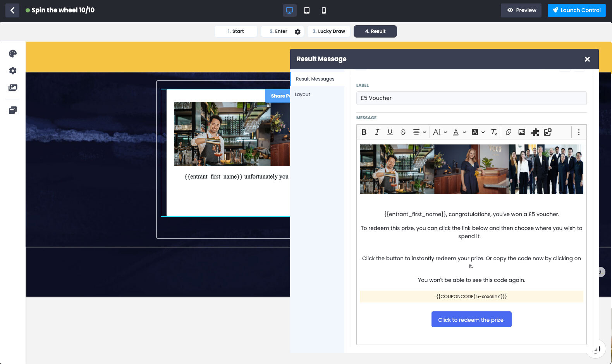This screenshot has height=364, width=612.
Task: Click the 'Click the button to instantly redeem' paragraph
Action: [x=471, y=262]
